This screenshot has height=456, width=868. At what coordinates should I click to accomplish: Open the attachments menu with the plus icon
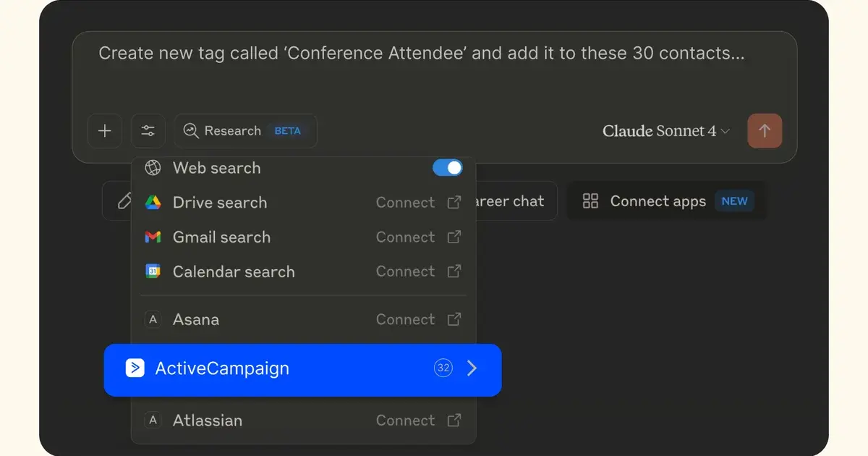(105, 131)
